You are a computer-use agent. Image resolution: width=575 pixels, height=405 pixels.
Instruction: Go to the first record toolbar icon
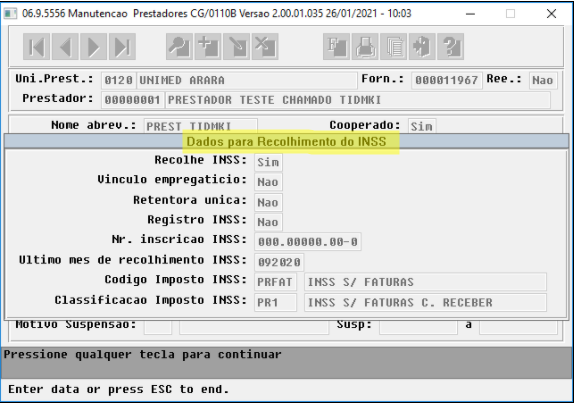[36, 47]
